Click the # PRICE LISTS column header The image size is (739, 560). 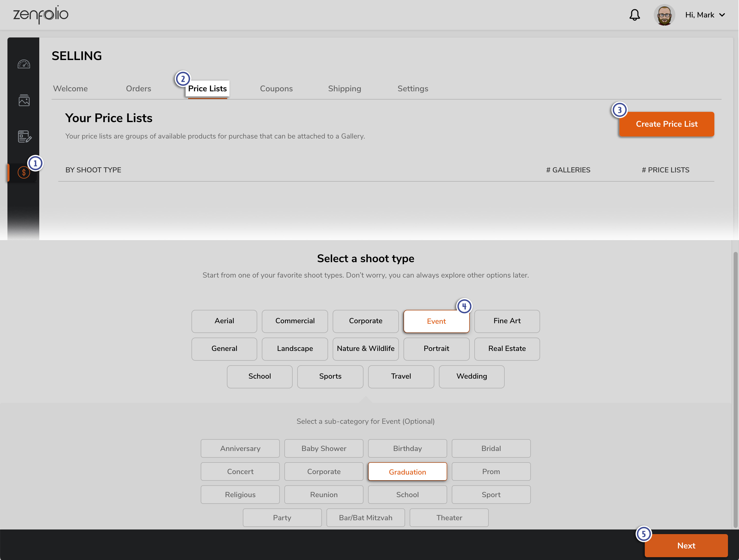(x=665, y=170)
